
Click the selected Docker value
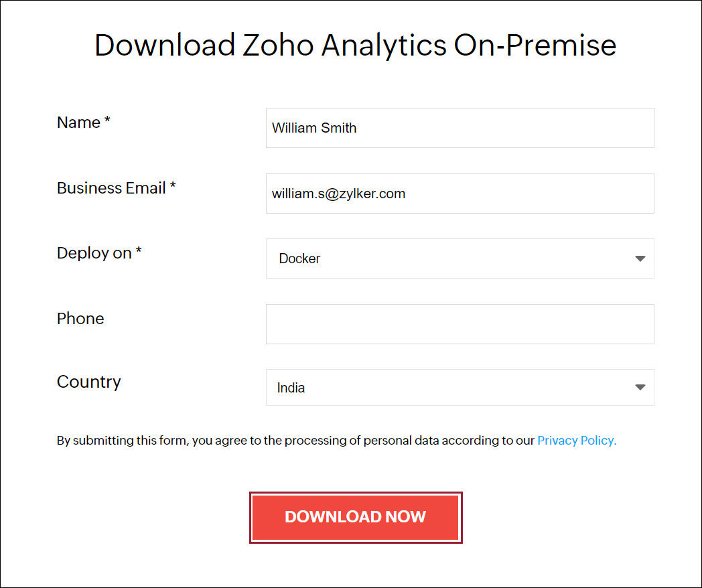coord(299,259)
